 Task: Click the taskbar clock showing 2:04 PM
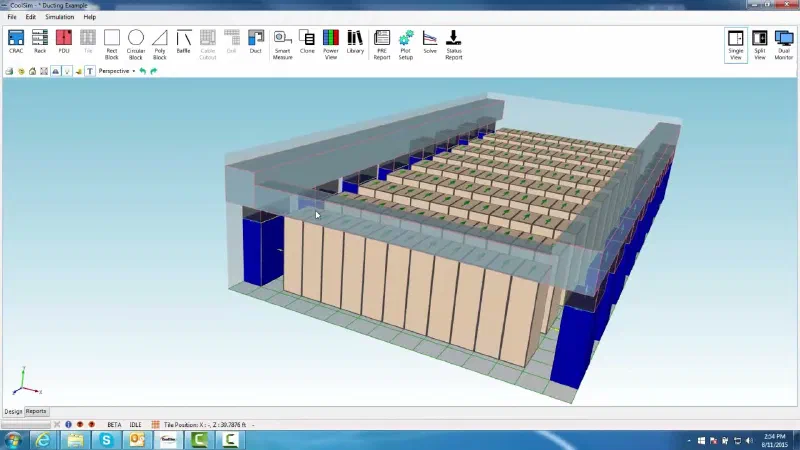coord(774,441)
